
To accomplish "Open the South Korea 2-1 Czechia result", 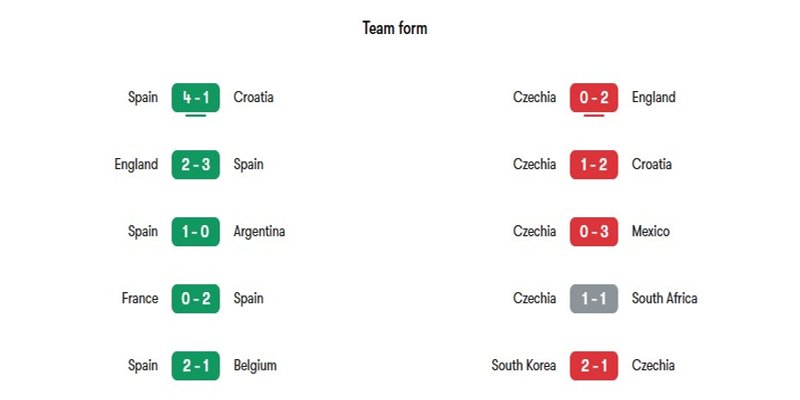I will [594, 365].
